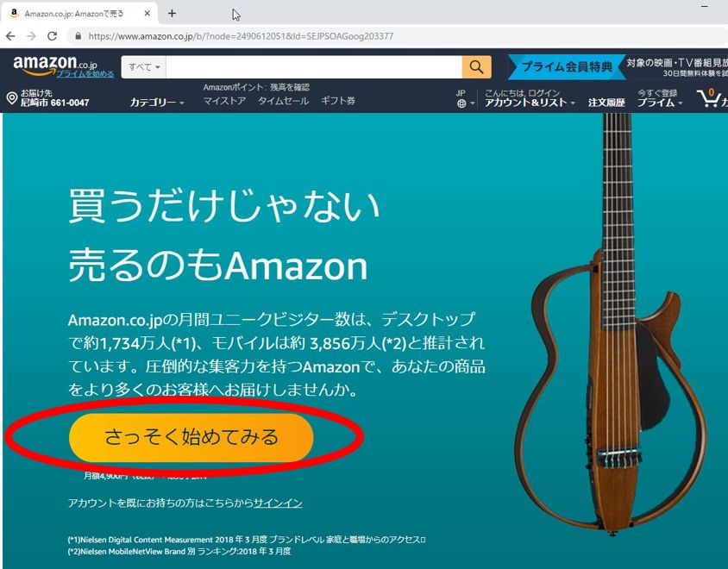This screenshot has height=569, width=728.
Task: Click the さっそく始めてみる button
Action: (191, 437)
